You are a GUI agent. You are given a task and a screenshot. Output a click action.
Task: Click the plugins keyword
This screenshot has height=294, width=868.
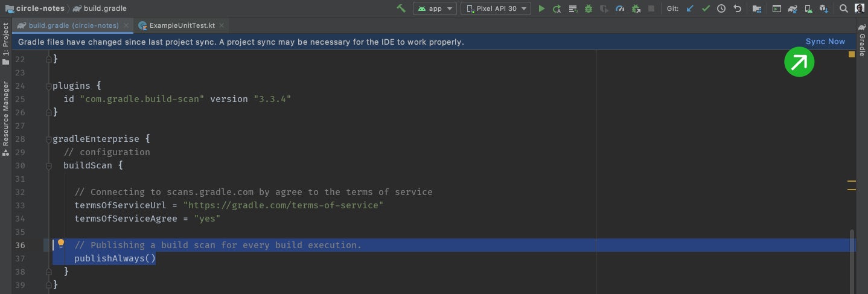72,86
